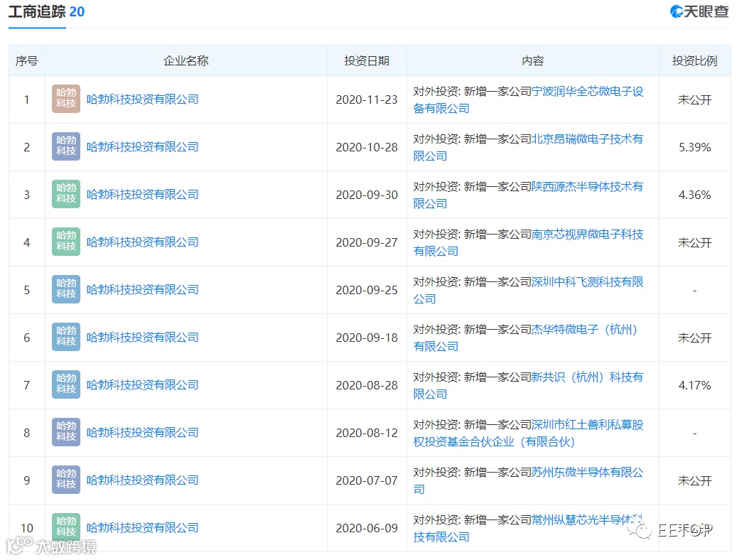The image size is (737, 560).
Task: Click 未公开 ratio in the 2020-09-27 row
Action: click(694, 242)
